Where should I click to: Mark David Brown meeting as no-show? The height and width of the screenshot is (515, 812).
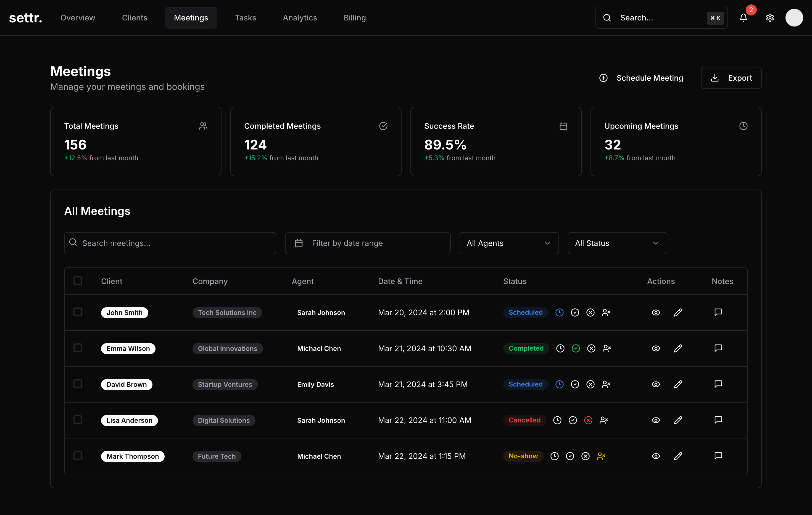point(606,385)
